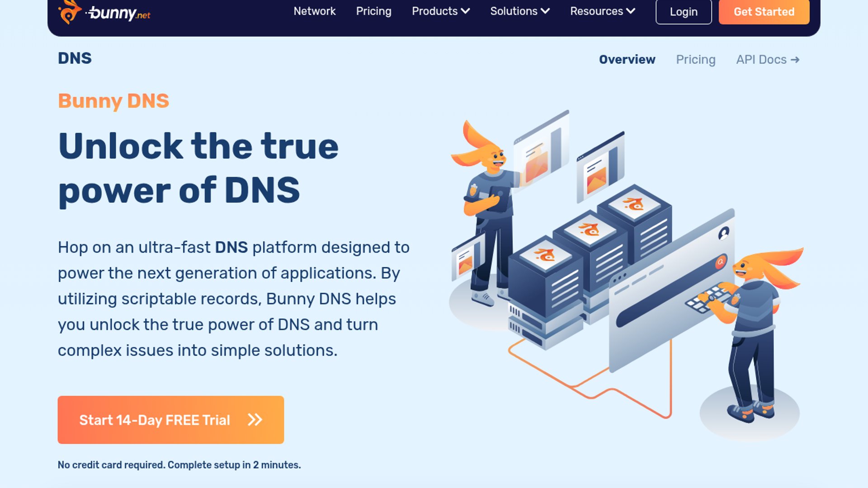
Task: Open the Network page
Action: 315,11
